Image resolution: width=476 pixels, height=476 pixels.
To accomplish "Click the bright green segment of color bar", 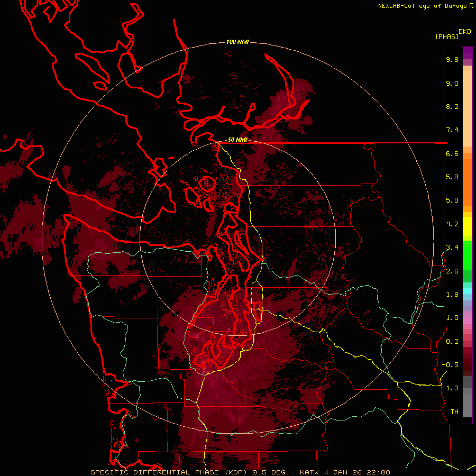I will 467,255.
